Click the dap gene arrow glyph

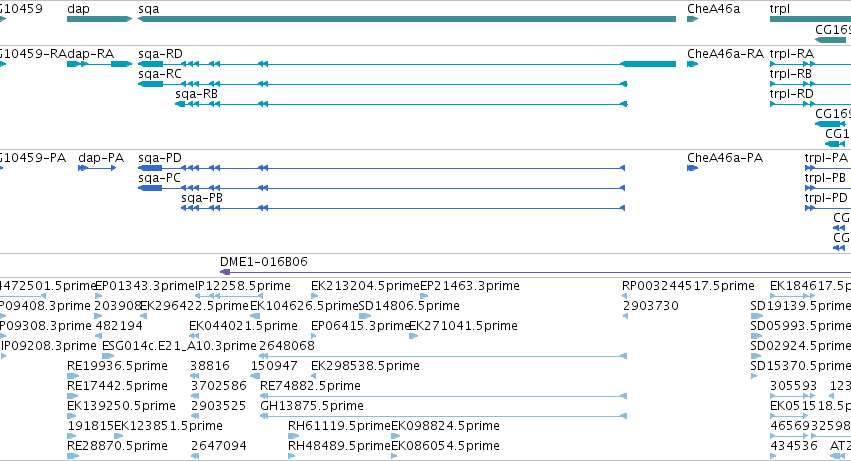(x=99, y=19)
